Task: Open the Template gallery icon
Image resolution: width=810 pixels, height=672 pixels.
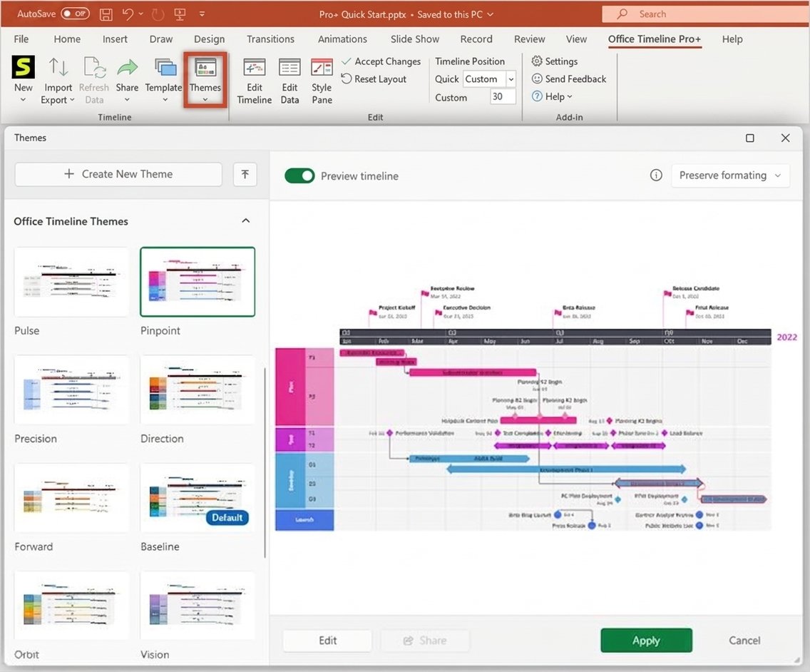Action: (165, 68)
